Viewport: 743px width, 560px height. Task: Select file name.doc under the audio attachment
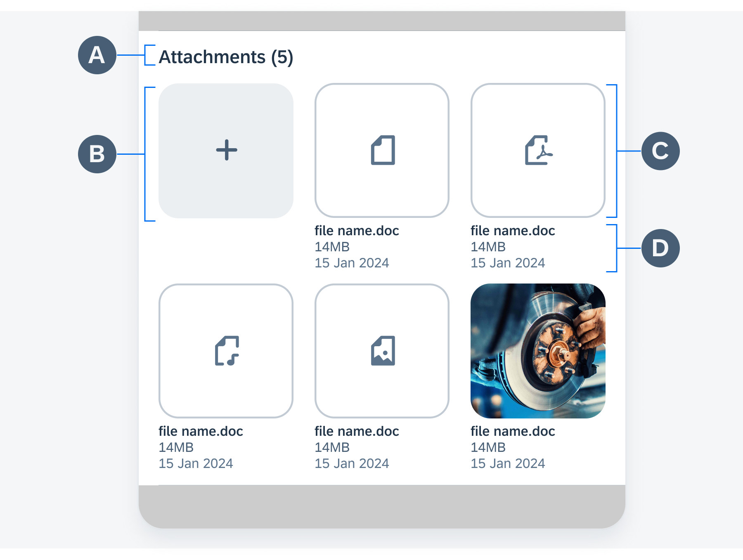201,431
